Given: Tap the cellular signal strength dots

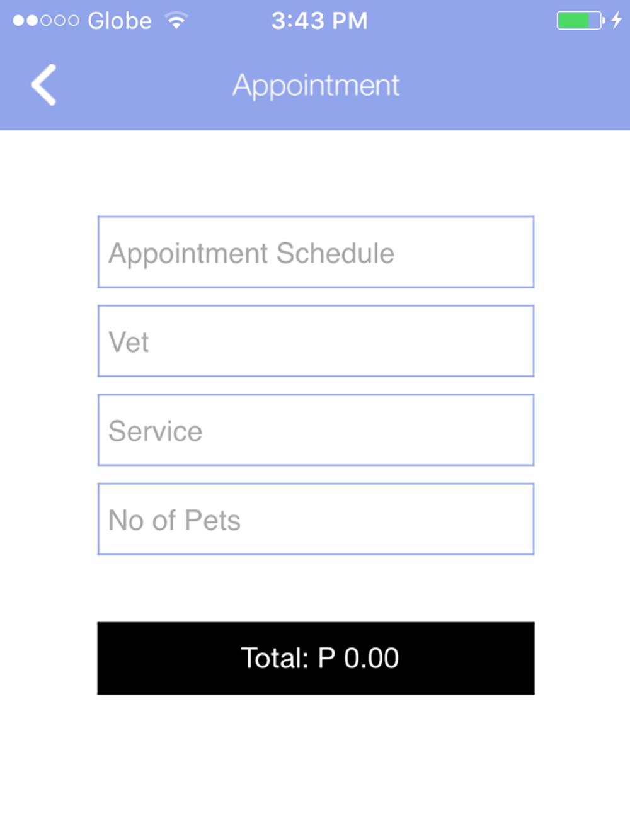Looking at the screenshot, I should (x=45, y=21).
